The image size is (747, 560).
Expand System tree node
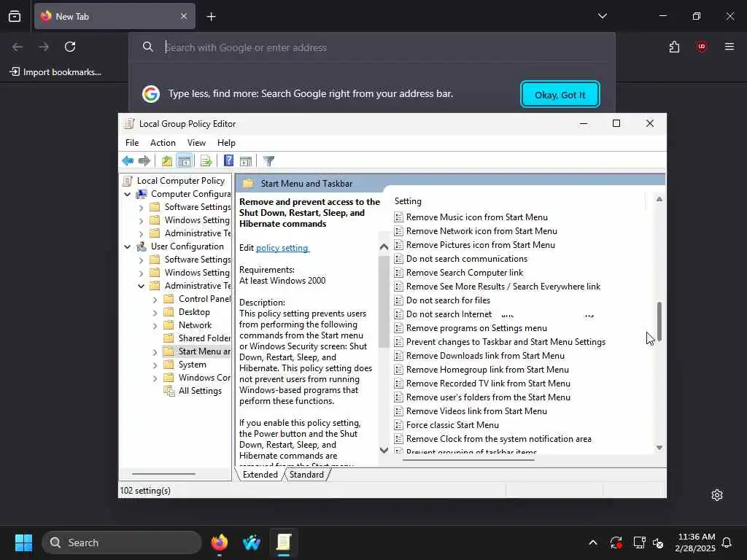(x=155, y=365)
